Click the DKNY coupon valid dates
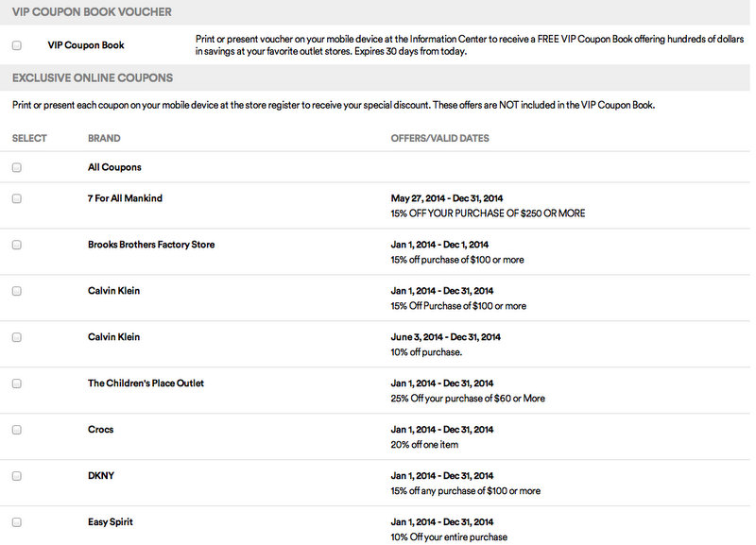The width and height of the screenshot is (756, 545). coord(442,476)
